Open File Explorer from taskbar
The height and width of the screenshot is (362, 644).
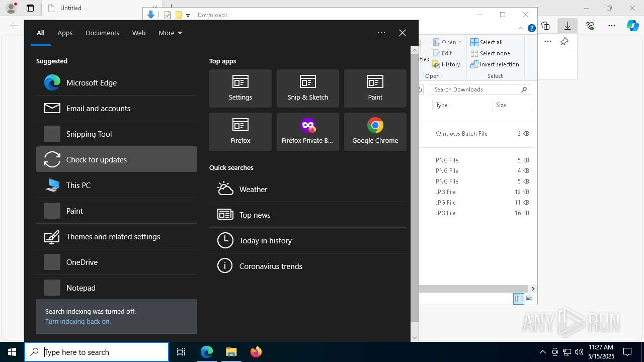coord(231,352)
